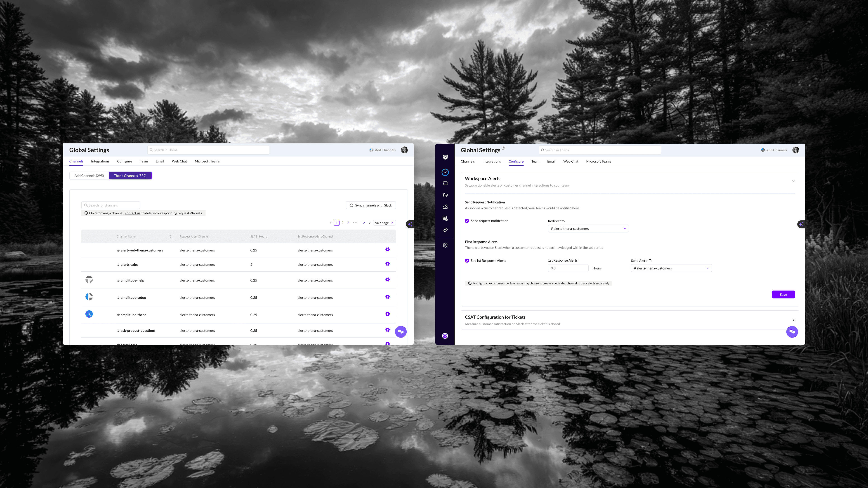The width and height of the screenshot is (868, 488).
Task: Click the Save button
Action: click(783, 295)
